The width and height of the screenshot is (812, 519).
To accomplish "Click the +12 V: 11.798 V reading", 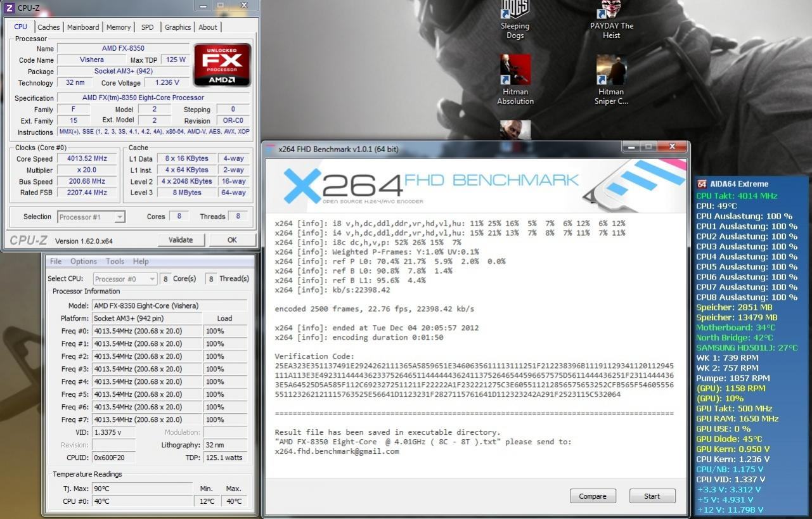I will point(730,510).
